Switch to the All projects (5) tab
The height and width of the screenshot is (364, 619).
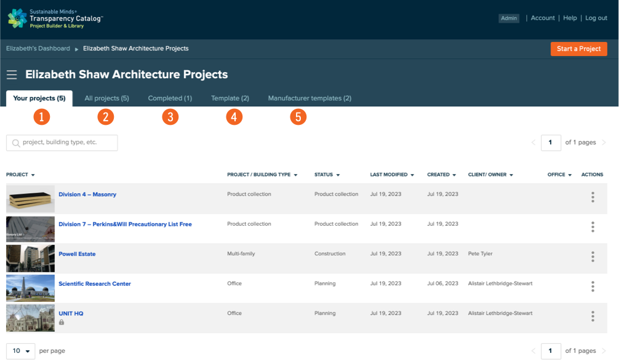[106, 98]
